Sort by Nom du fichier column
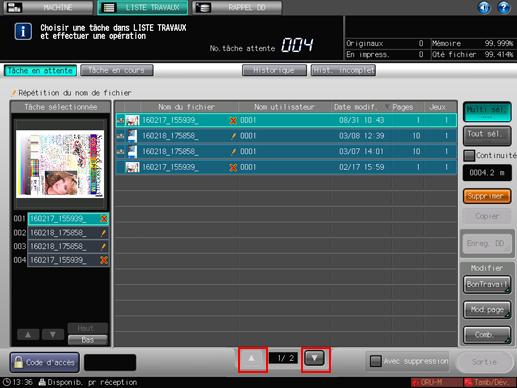 point(186,107)
